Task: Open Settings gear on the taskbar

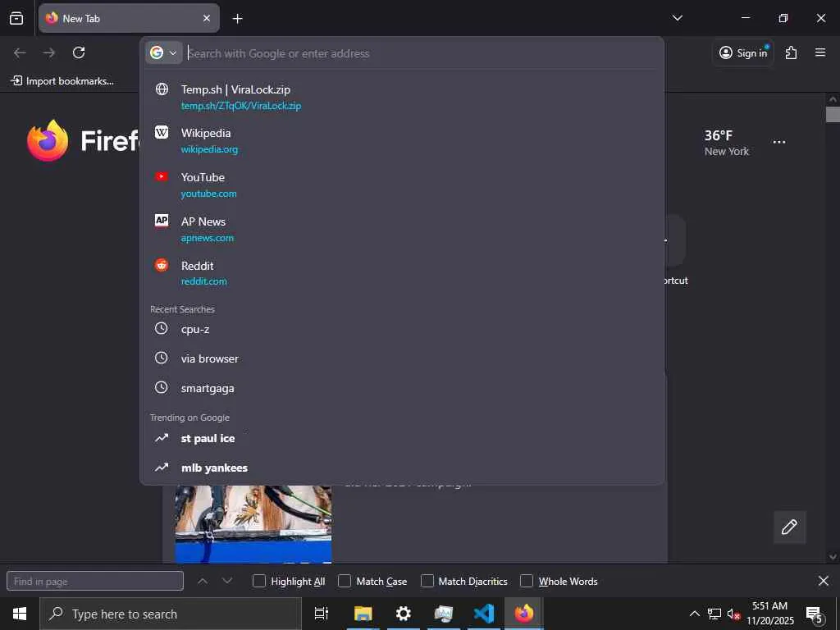Action: click(x=403, y=614)
